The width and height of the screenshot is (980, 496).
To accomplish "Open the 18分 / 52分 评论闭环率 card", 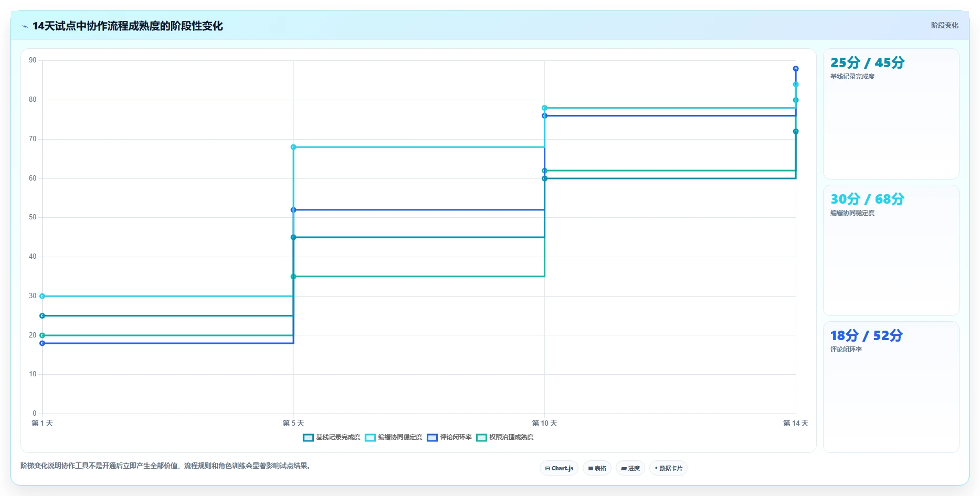I will [891, 387].
